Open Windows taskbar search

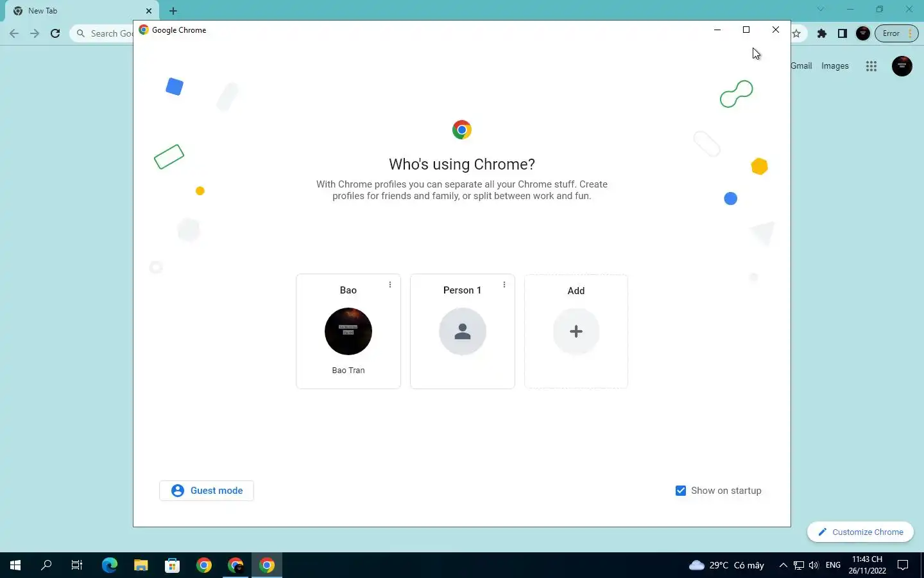click(46, 565)
